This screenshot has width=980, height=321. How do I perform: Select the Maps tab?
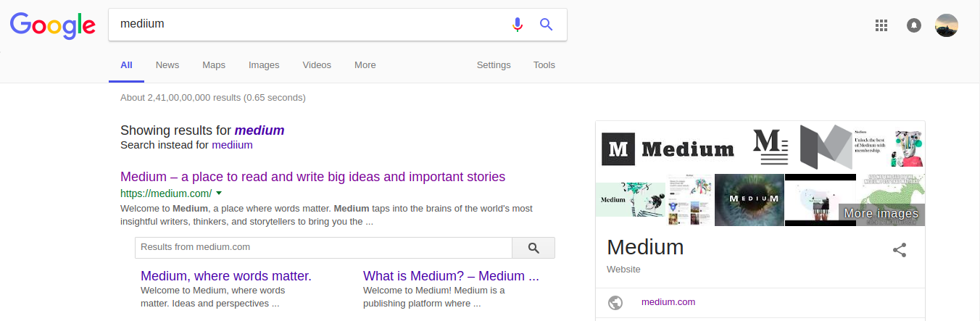coord(214,65)
